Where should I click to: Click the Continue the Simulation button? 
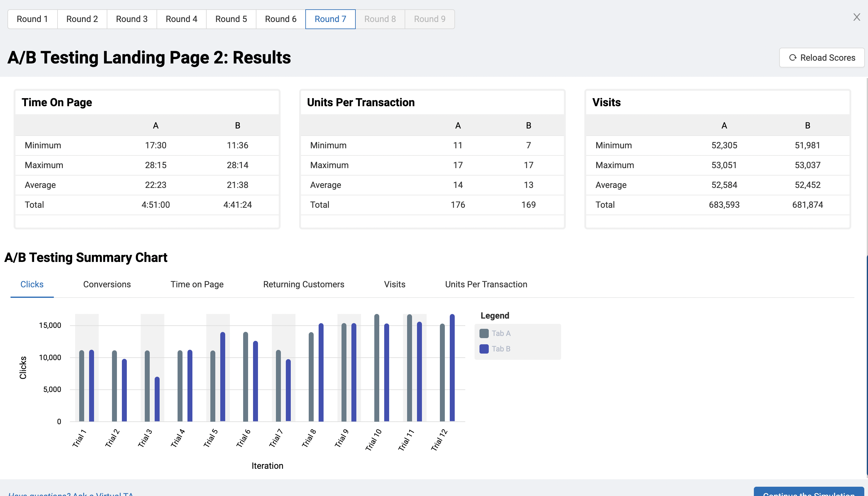[x=809, y=492]
